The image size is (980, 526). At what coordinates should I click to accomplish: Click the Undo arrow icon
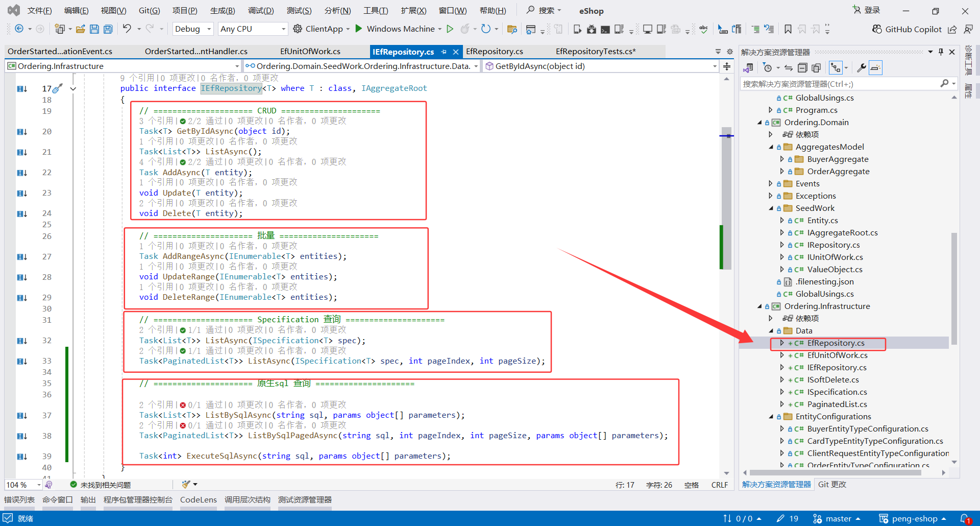127,29
